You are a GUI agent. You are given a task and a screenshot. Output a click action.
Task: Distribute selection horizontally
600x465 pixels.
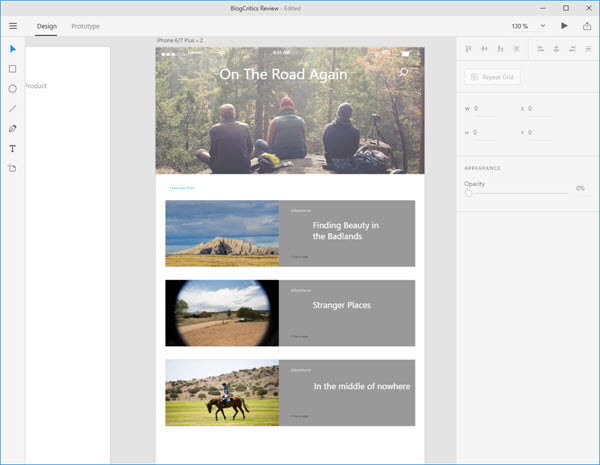588,49
